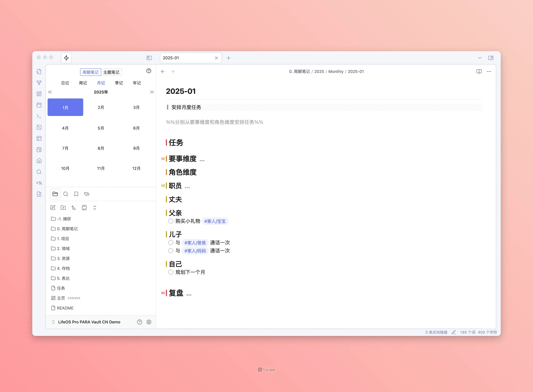533x392 pixels.
Task: Tick the 与 #家人/妈妈 通话一次 task
Action: (171, 251)
